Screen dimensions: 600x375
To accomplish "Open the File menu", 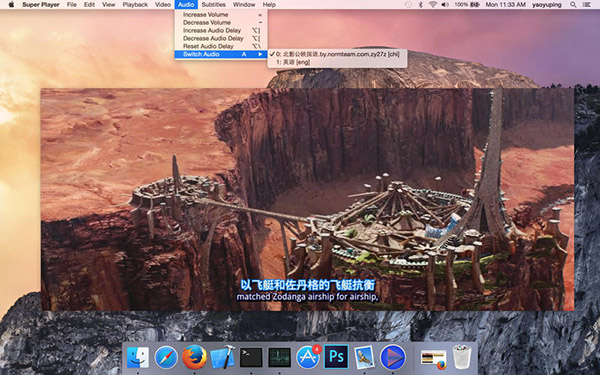I will click(x=72, y=5).
